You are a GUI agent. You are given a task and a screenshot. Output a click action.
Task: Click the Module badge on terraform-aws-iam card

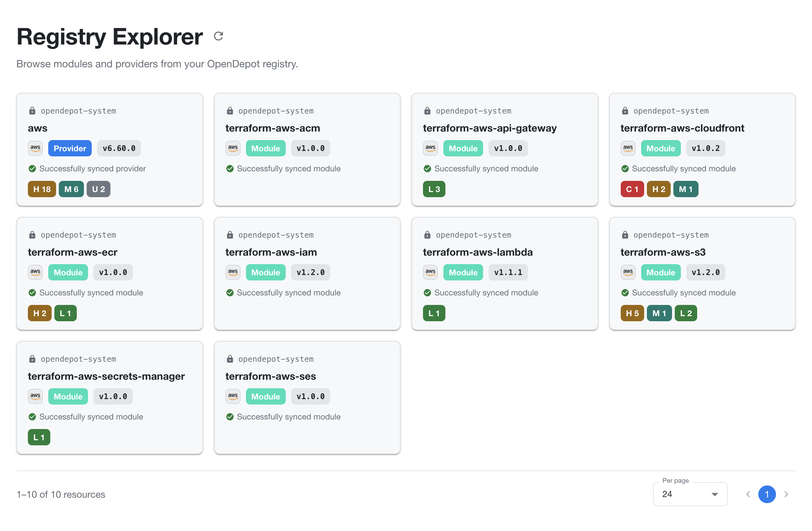265,272
